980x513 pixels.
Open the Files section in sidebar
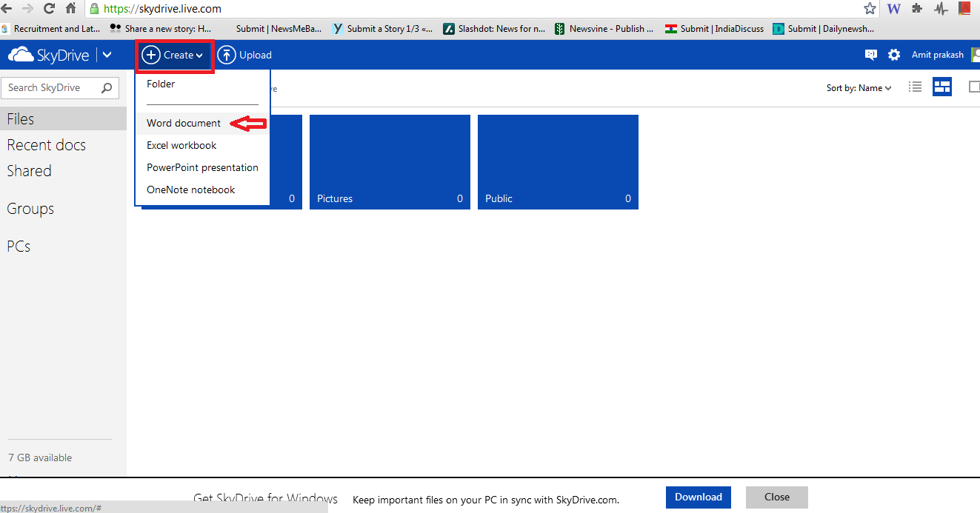coord(63,118)
